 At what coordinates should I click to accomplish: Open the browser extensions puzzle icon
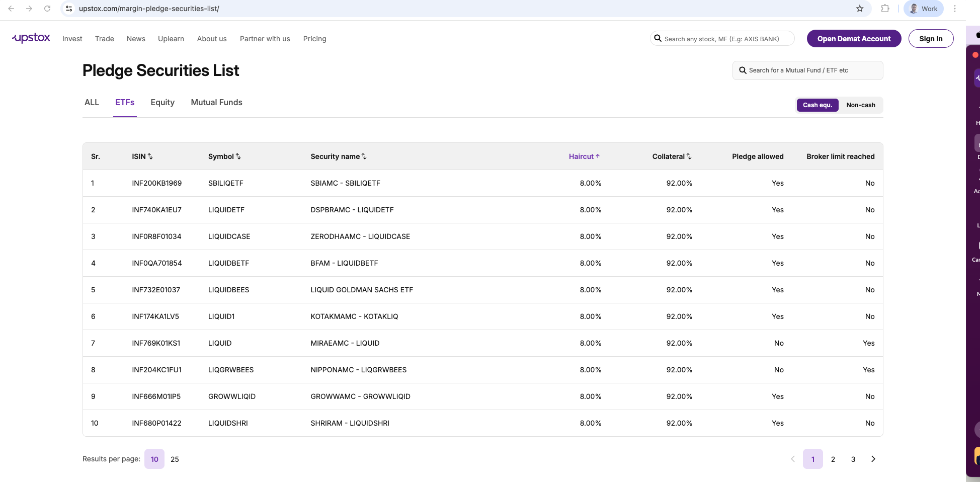(885, 9)
